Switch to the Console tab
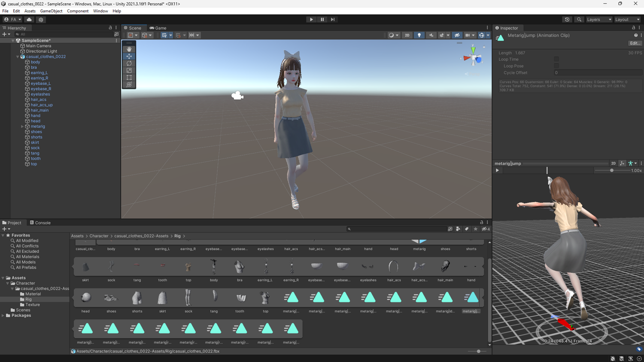Viewport: 644px width, 362px height. tap(40, 223)
